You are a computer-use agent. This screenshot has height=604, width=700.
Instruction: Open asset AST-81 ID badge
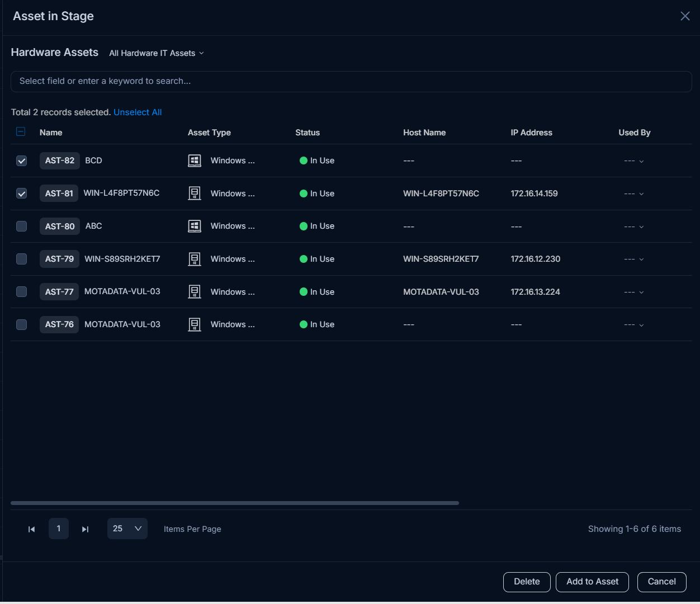click(59, 194)
